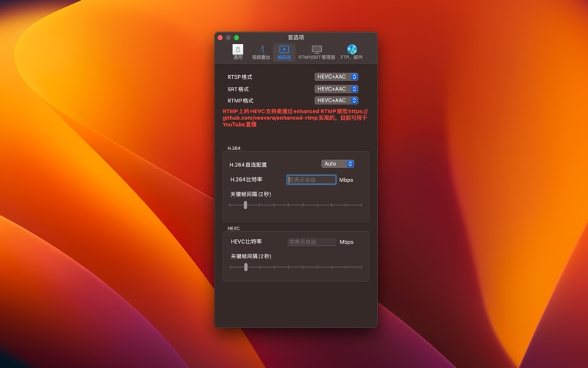Open the RTMP/SRT 管理器 pane
The width and height of the screenshot is (588, 368).
(316, 52)
